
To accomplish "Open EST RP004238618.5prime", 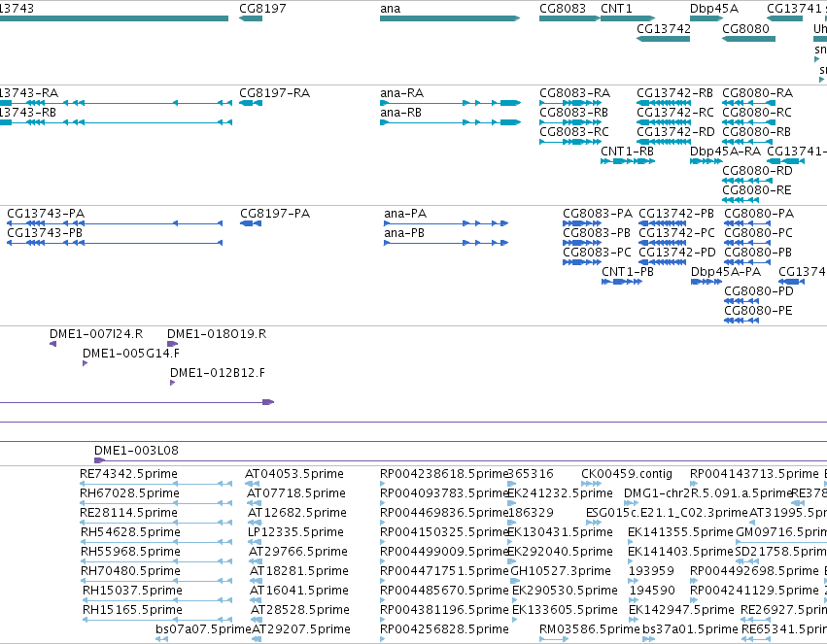I will pyautogui.click(x=382, y=484).
